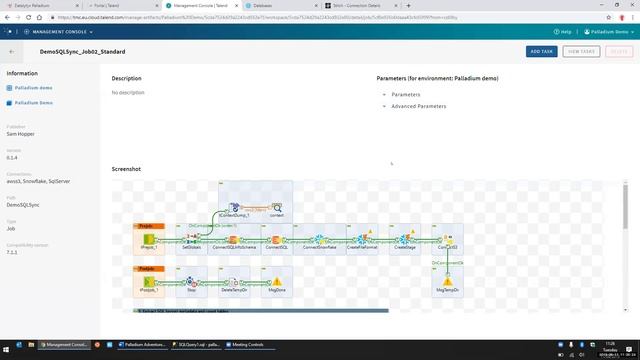Viewport: 640px width, 360px height.
Task: Click the Stop component icon
Action: pyautogui.click(x=191, y=282)
